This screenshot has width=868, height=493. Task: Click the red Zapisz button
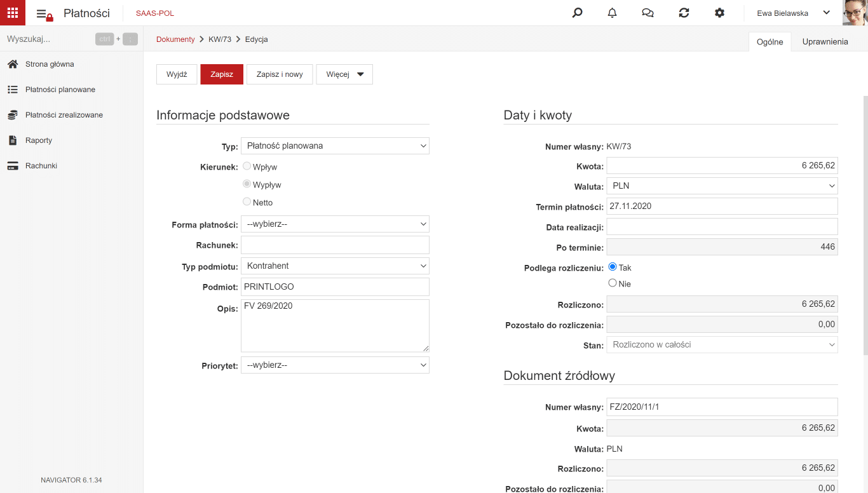pyautogui.click(x=222, y=74)
